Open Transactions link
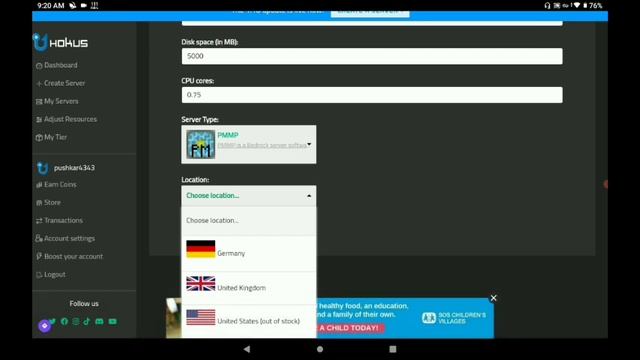The image size is (640, 360). (63, 220)
